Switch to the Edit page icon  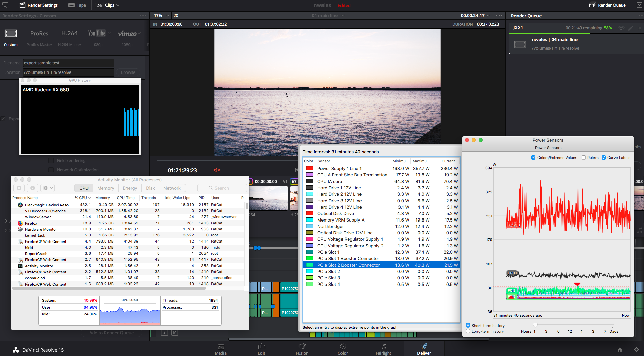click(261, 347)
